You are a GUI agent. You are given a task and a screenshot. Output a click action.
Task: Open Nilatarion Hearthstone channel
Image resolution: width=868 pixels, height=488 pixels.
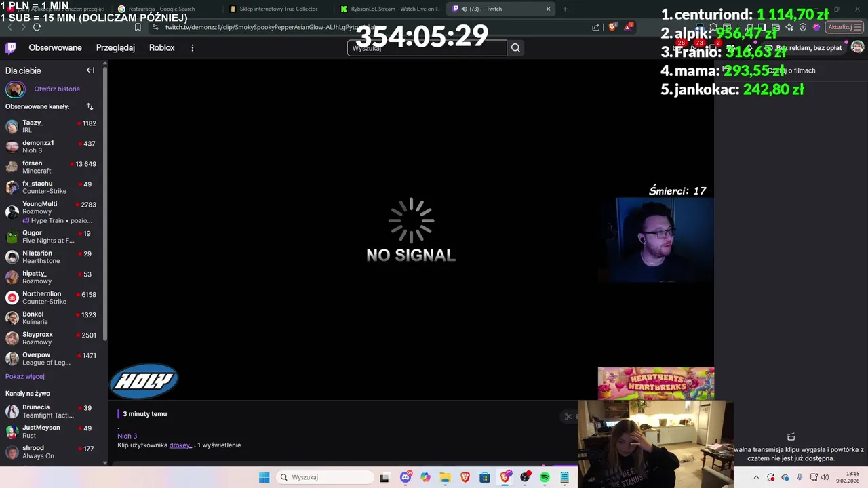(x=52, y=257)
